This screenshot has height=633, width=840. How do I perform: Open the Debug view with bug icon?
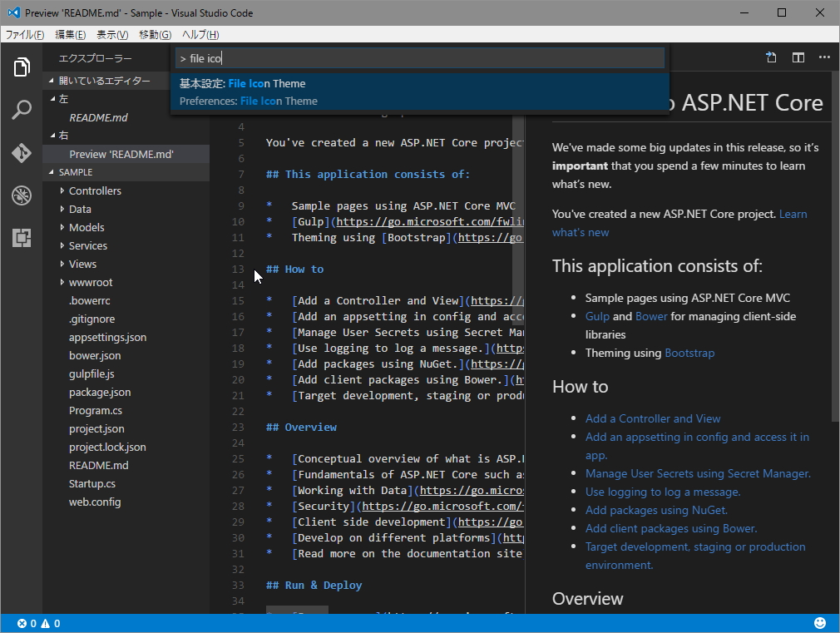click(x=22, y=195)
